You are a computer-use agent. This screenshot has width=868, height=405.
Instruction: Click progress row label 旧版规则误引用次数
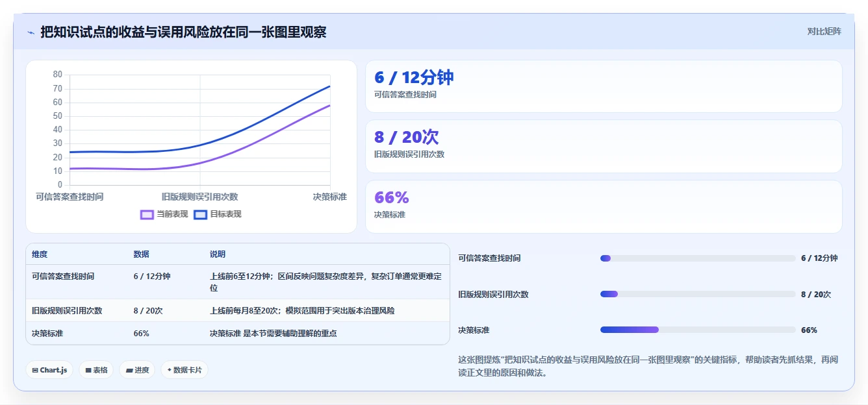(493, 295)
